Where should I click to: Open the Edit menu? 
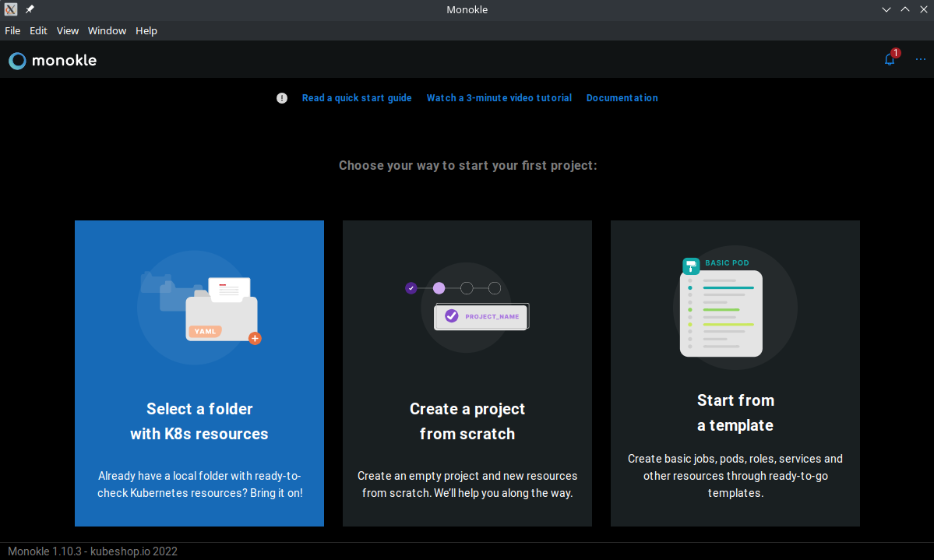39,31
